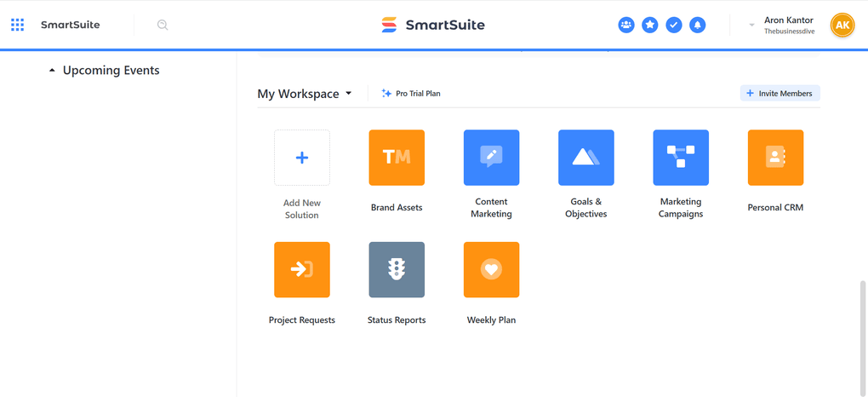This screenshot has width=868, height=397.
Task: Open the Marketing Campaigns solution tile
Action: pyautogui.click(x=681, y=158)
